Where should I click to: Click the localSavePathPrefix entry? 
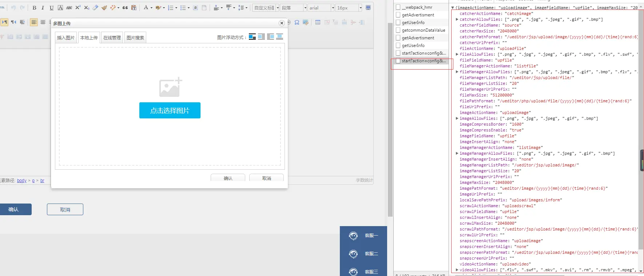(x=511, y=200)
